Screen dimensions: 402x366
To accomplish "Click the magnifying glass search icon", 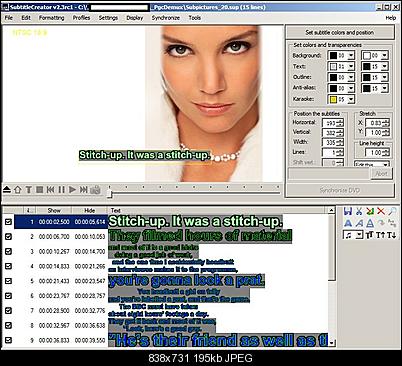I will point(392,211).
